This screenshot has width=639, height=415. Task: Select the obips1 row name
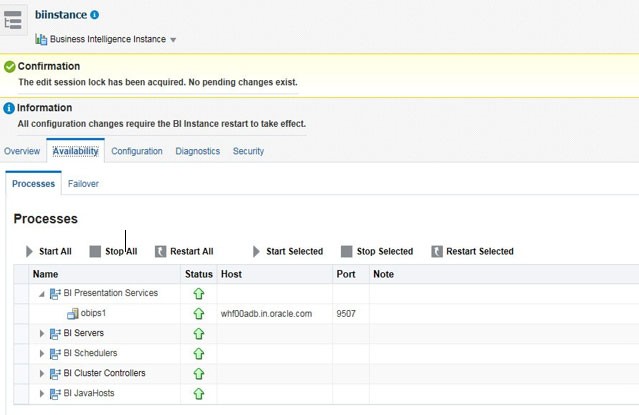93,313
